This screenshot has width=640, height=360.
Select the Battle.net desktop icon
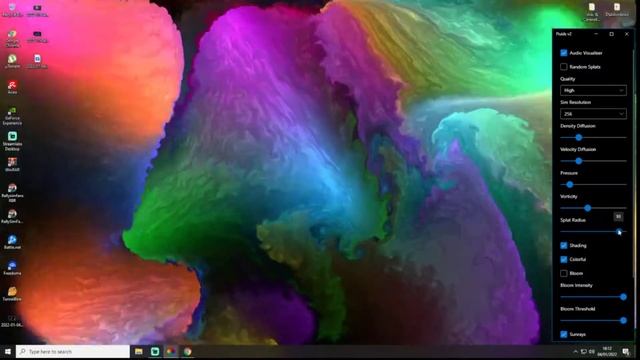click(x=12, y=242)
